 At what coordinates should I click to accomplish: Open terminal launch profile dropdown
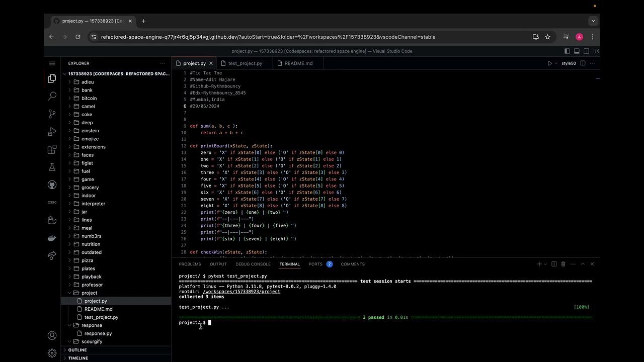(545, 264)
